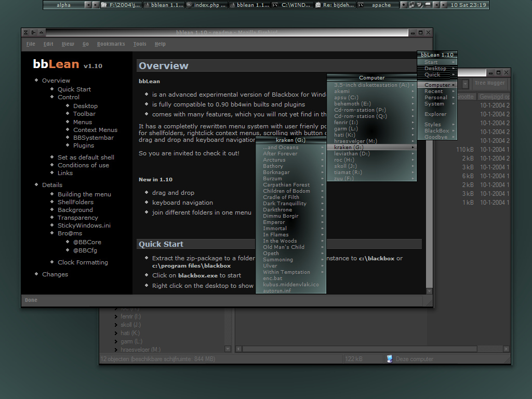Open the Bookmarks menu in the browser
This screenshot has height=399, width=532.
(111, 44)
